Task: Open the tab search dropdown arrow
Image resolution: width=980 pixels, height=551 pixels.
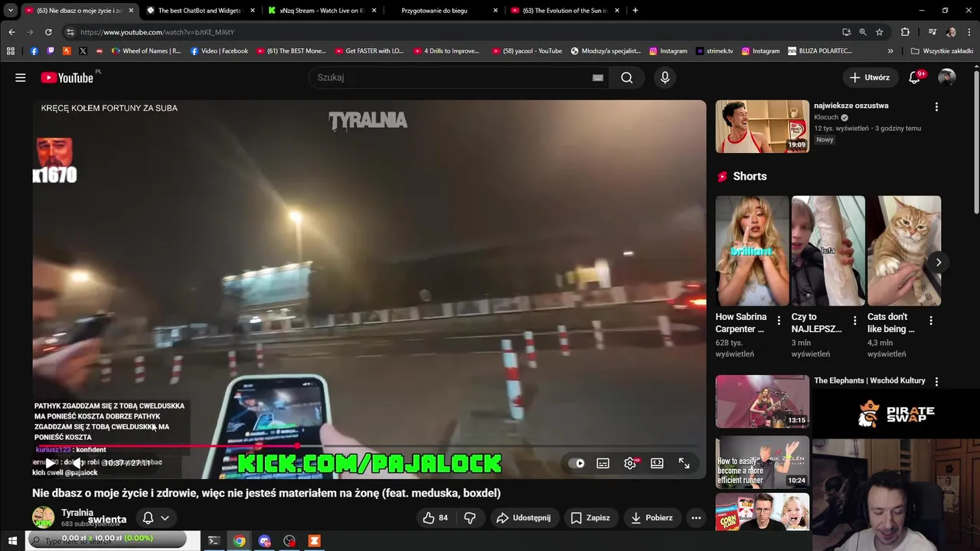Action: point(10,11)
